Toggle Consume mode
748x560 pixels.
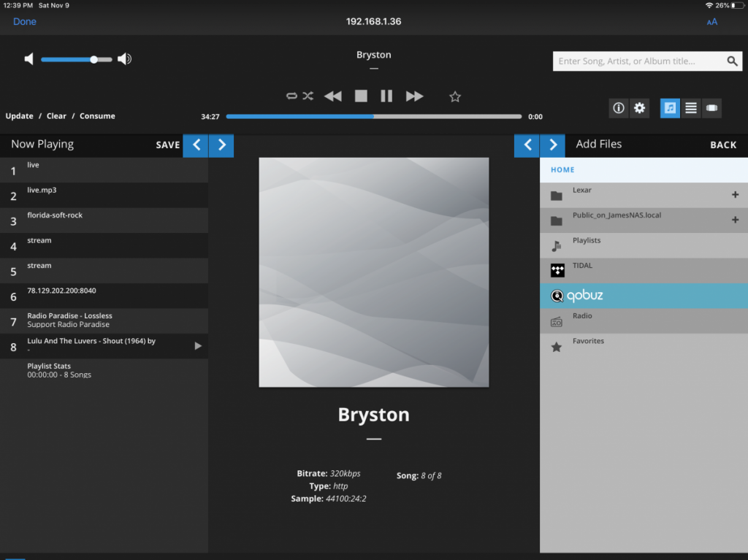click(97, 116)
